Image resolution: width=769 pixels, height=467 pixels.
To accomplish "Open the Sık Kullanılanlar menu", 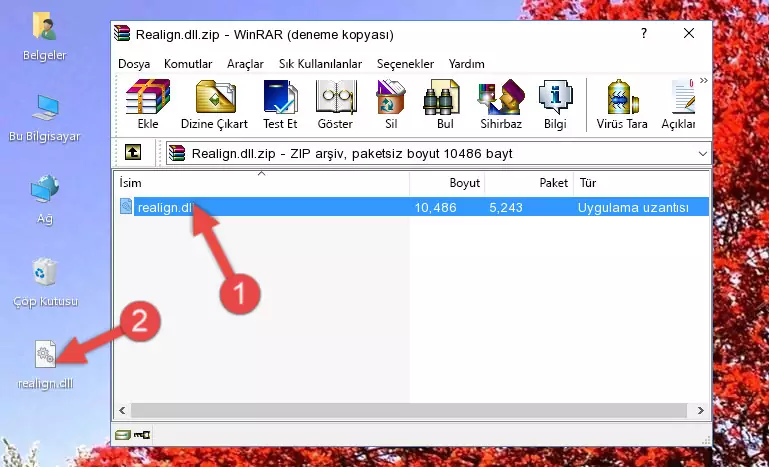I will pos(320,64).
